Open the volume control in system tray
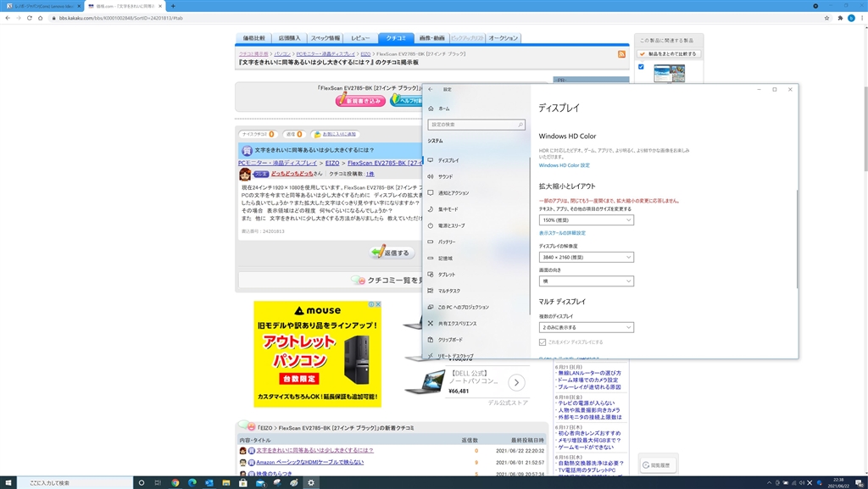 point(801,483)
